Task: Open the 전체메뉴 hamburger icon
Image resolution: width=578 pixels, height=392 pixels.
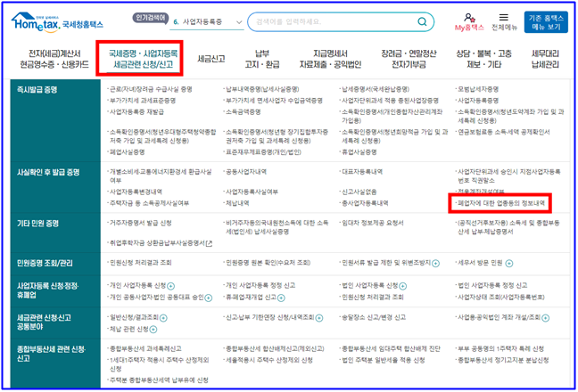Action: click(504, 17)
